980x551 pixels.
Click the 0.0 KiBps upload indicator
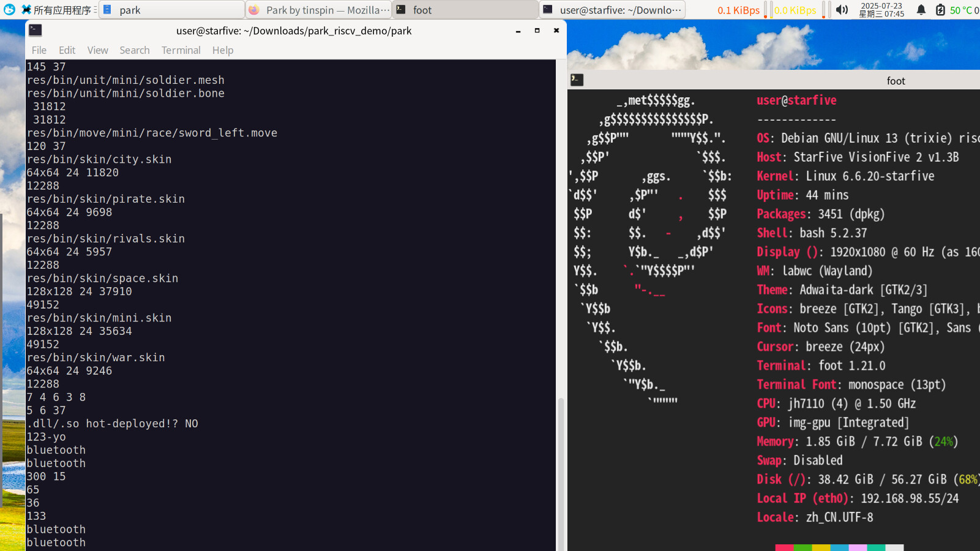click(795, 10)
